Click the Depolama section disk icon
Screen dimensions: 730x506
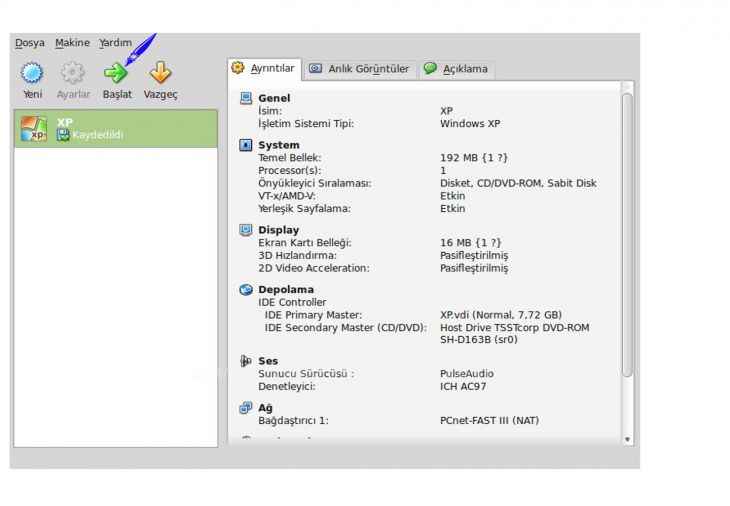[245, 290]
